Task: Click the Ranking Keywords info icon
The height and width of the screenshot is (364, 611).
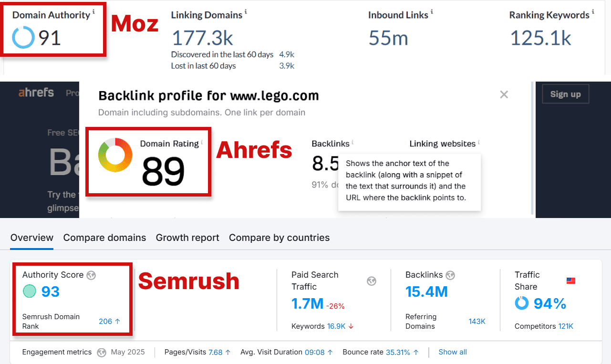Action: click(x=592, y=12)
